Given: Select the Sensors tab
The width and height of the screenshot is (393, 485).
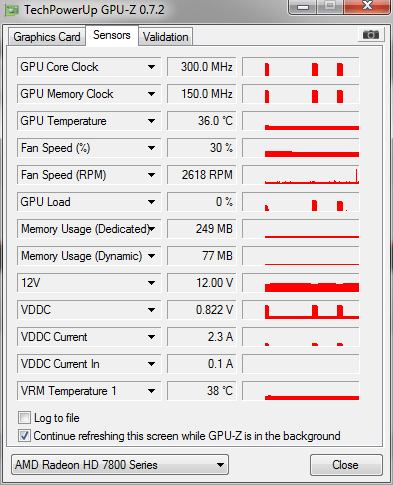Looking at the screenshot, I should (112, 35).
